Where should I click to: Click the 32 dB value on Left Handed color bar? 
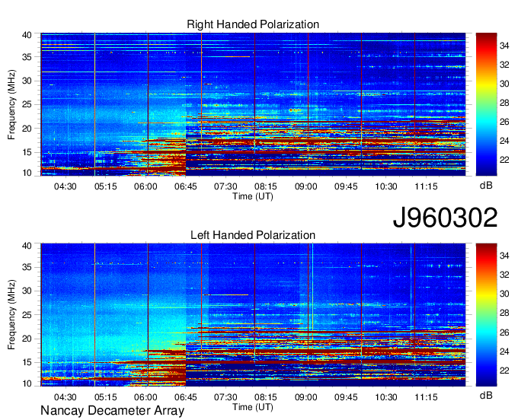pos(504,275)
